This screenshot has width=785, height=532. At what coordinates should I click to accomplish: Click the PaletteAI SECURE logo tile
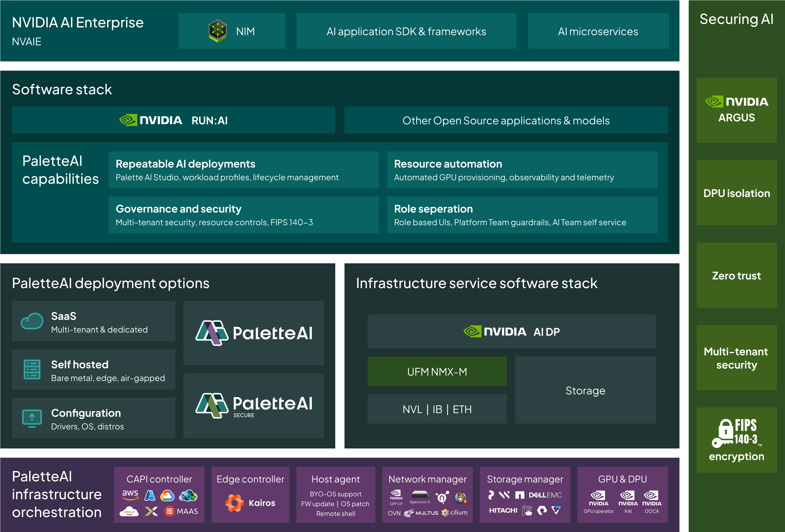point(253,405)
